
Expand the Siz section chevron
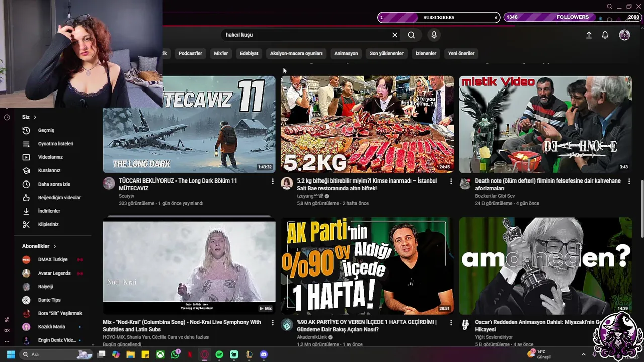[35, 117]
